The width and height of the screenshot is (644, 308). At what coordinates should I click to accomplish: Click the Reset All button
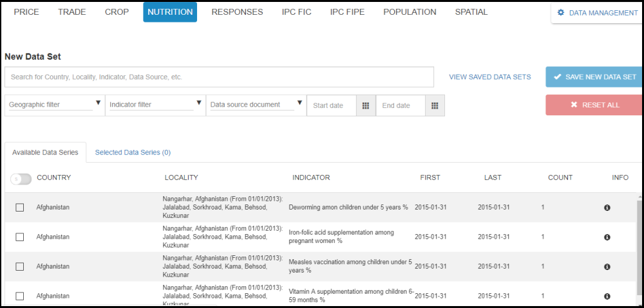point(594,105)
